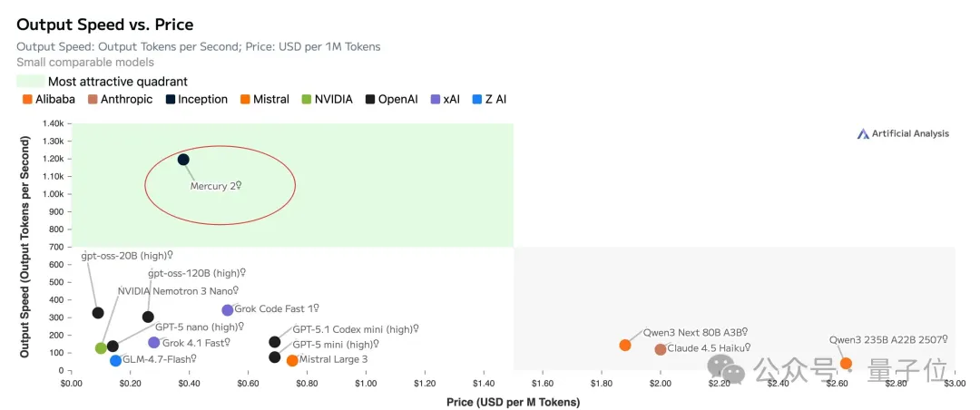Select the Grok Code Fast 1 dot
This screenshot has width=980, height=410.
[228, 310]
